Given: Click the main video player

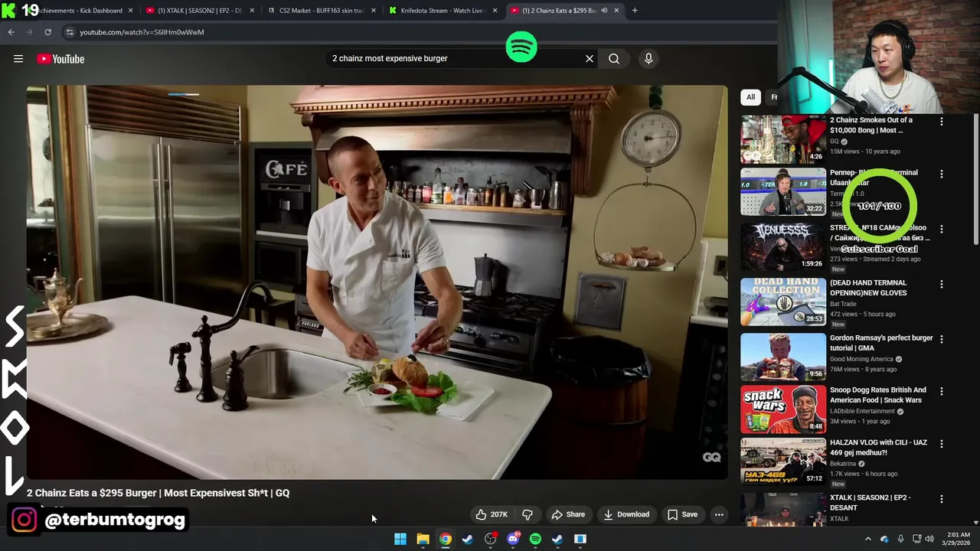Looking at the screenshot, I should 377,282.
